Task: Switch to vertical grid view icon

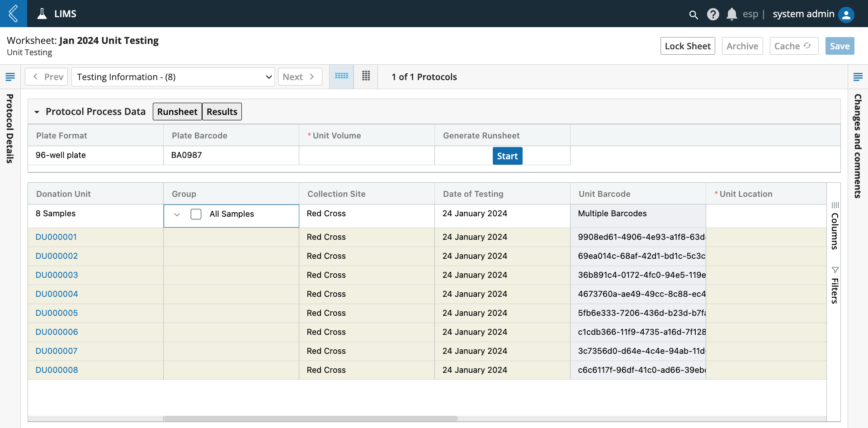Action: 366,76
